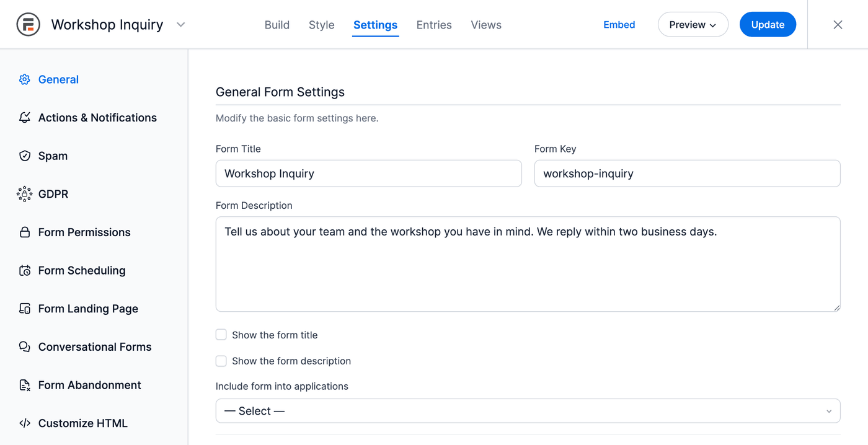Click the Form Landing Page icon
This screenshot has height=445, width=868.
point(25,309)
